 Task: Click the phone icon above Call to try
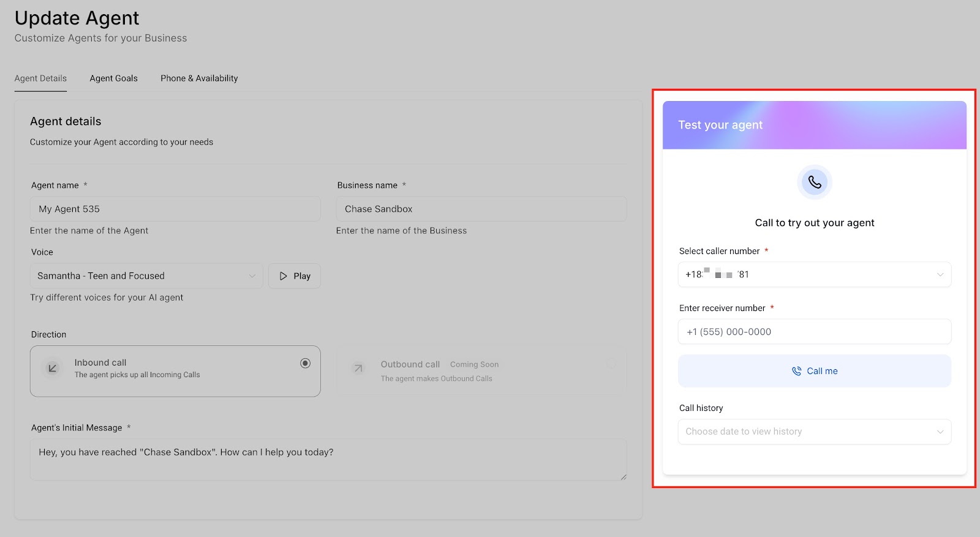[x=814, y=182]
